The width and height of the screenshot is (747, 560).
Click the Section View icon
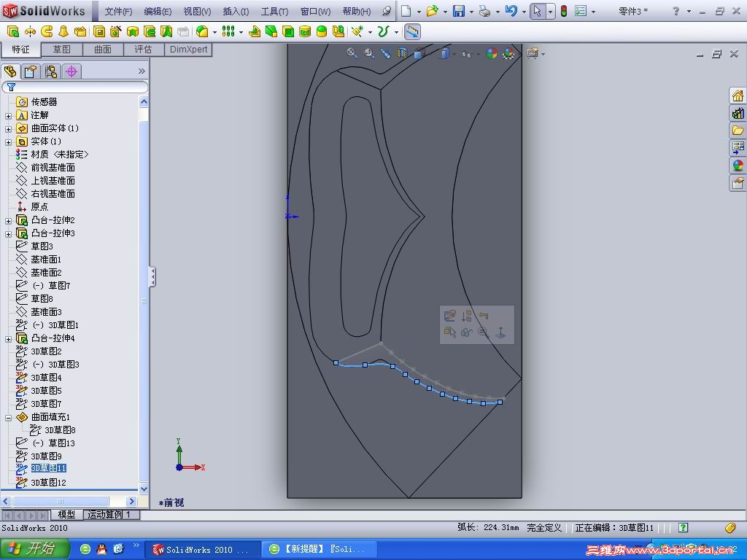point(402,52)
